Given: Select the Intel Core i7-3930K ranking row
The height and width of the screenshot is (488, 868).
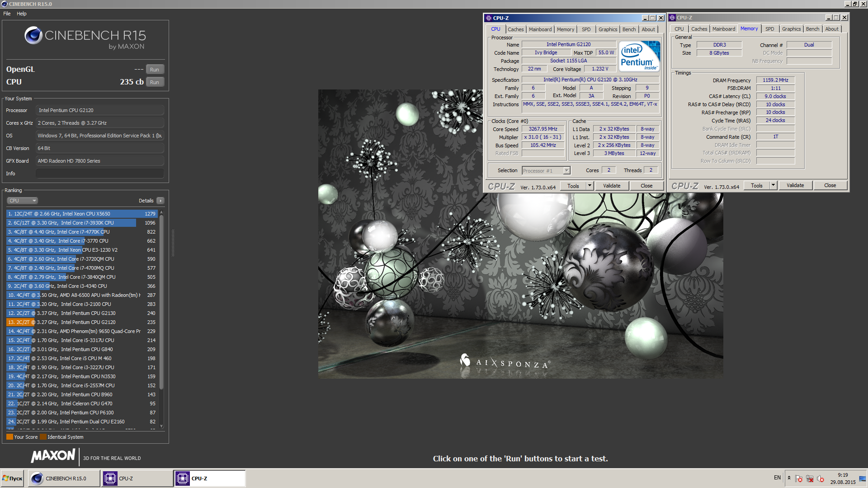Looking at the screenshot, I should point(81,223).
